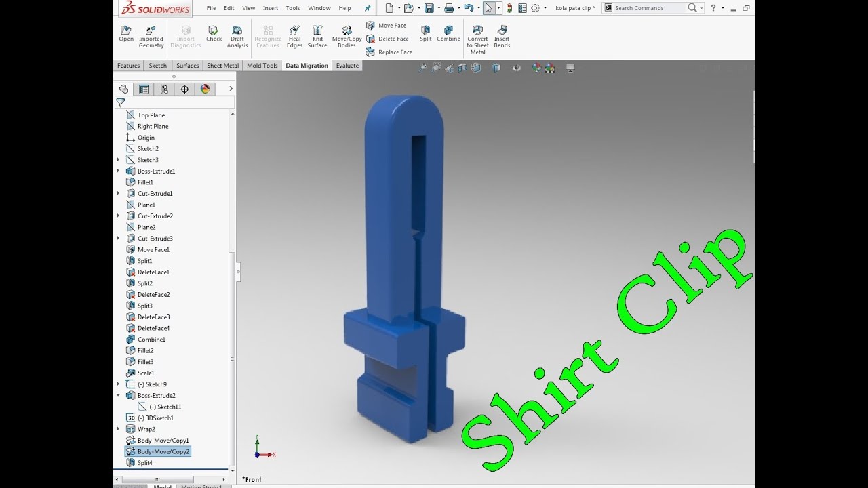The width and height of the screenshot is (868, 488).
Task: Select the Imported Geometry tool
Action: [x=151, y=37]
